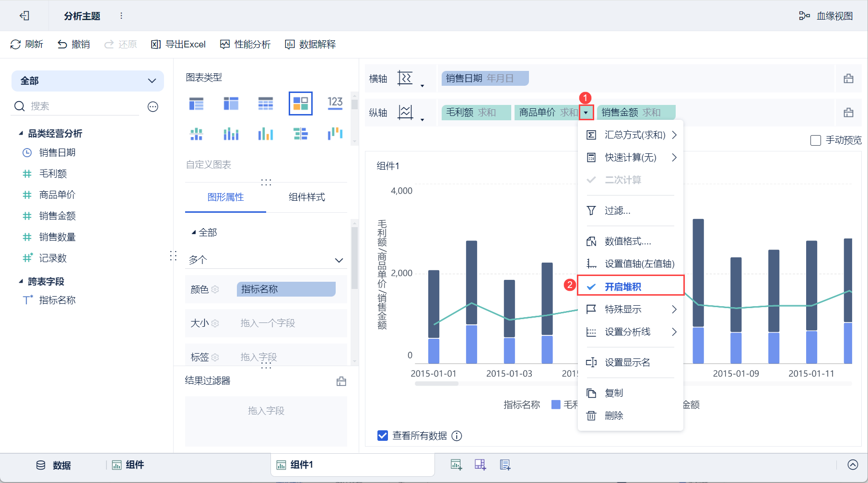Choose 过滤... from the field menu

(x=631, y=210)
